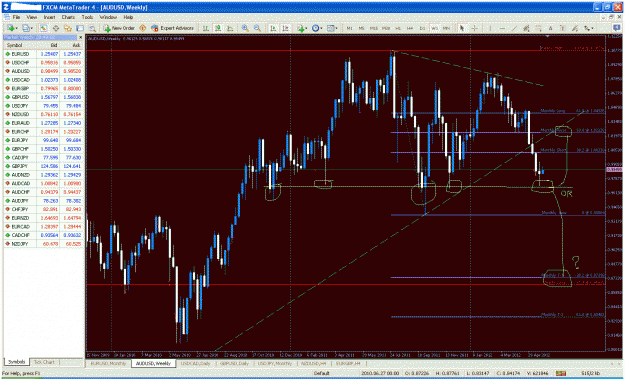The width and height of the screenshot is (625, 379).
Task: Click the connection status bars indicator
Action: pyautogui.click(x=561, y=373)
